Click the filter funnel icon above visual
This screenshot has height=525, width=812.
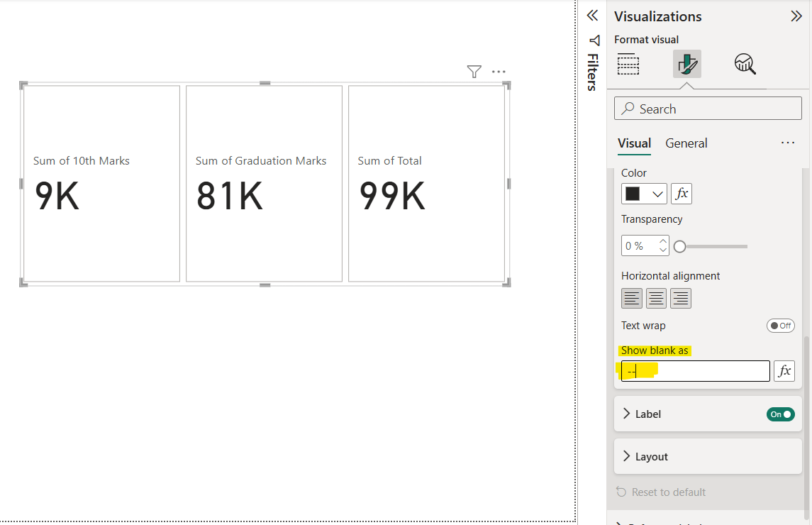[474, 72]
